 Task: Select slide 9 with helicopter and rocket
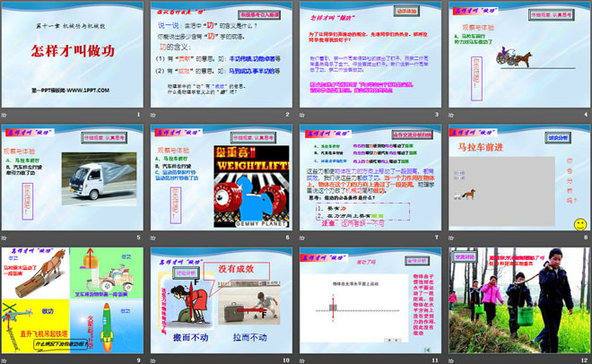click(73, 300)
